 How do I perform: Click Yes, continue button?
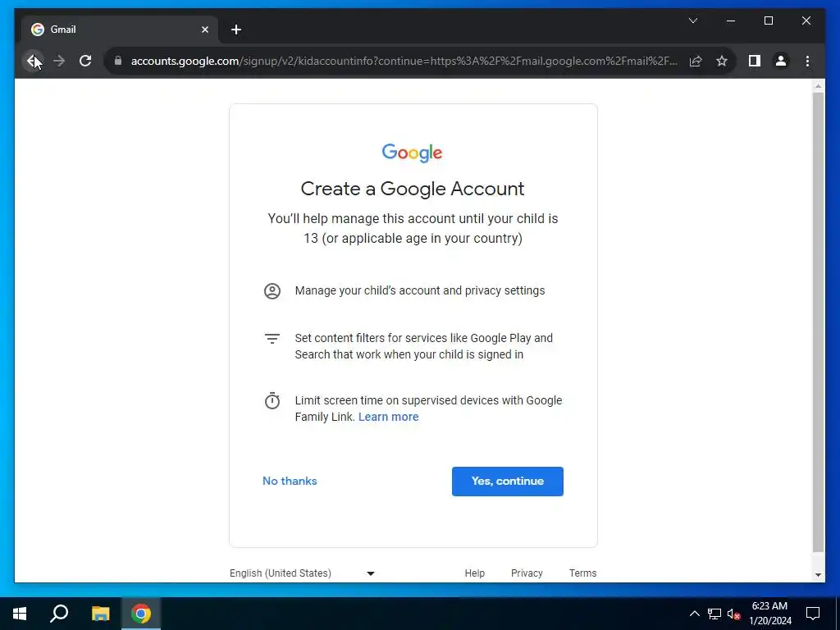(x=507, y=481)
